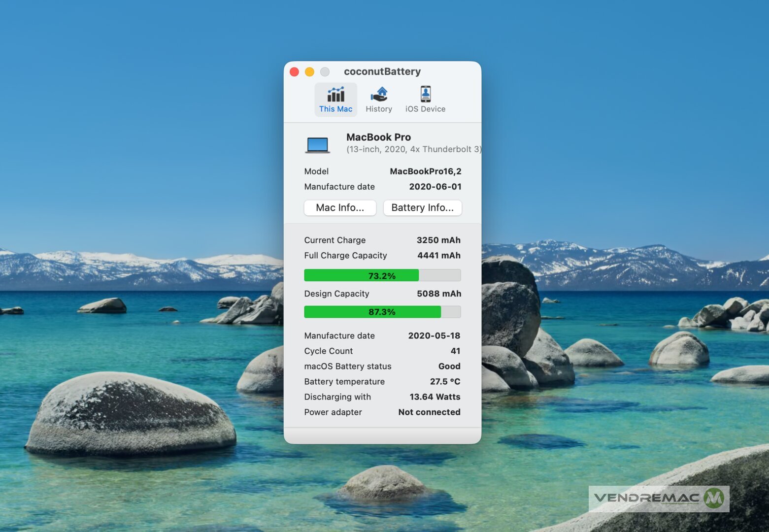Click the Cycle Count value 41
This screenshot has height=532, width=769.
455,351
